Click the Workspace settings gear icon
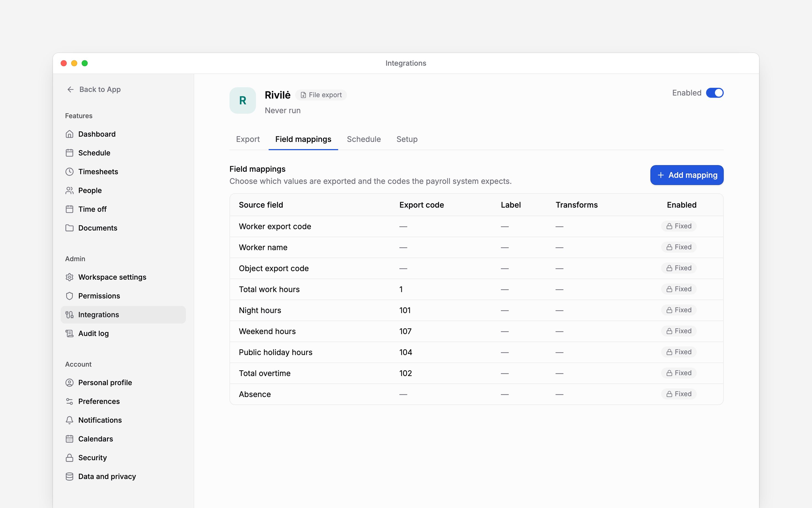Viewport: 812px width, 508px height. tap(70, 277)
